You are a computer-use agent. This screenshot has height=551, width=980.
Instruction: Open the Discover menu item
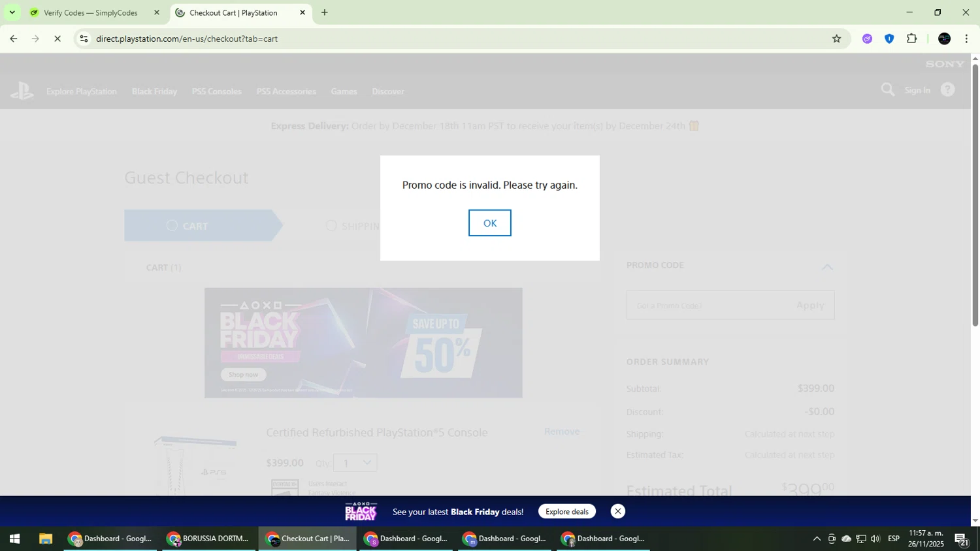tap(388, 91)
